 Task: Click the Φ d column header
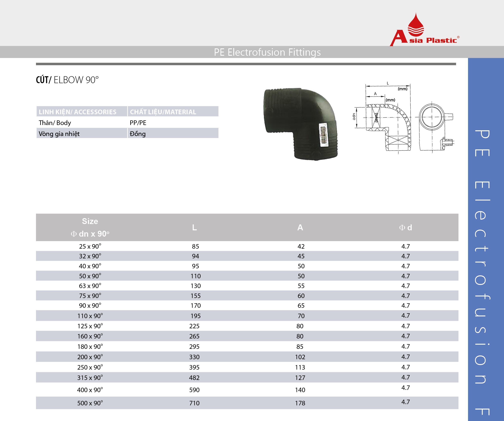[405, 227]
